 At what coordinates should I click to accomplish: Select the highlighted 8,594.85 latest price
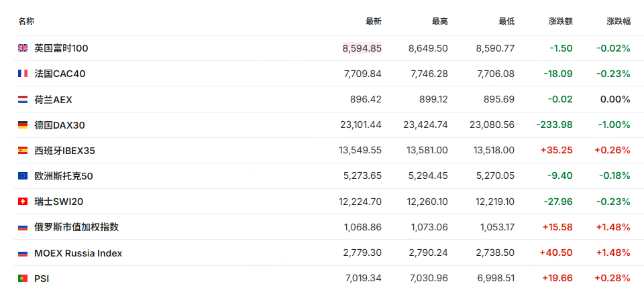coord(362,48)
